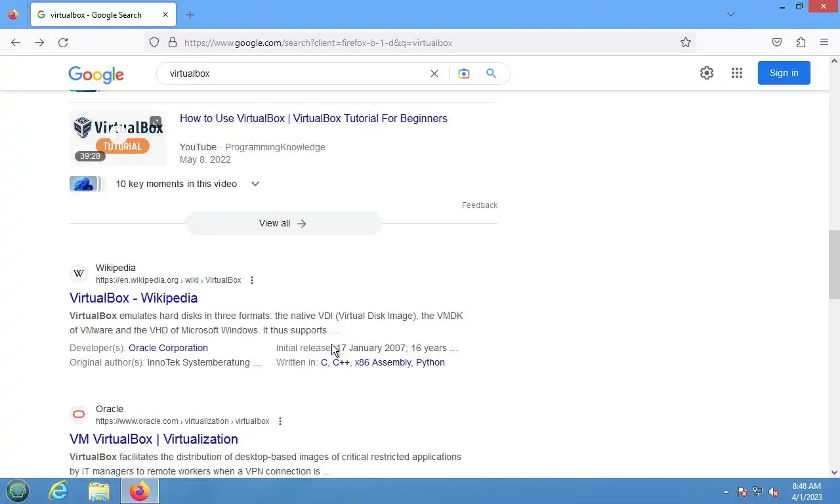The image size is (840, 504).
Task: Open Action Center flag icon
Action: click(742, 492)
